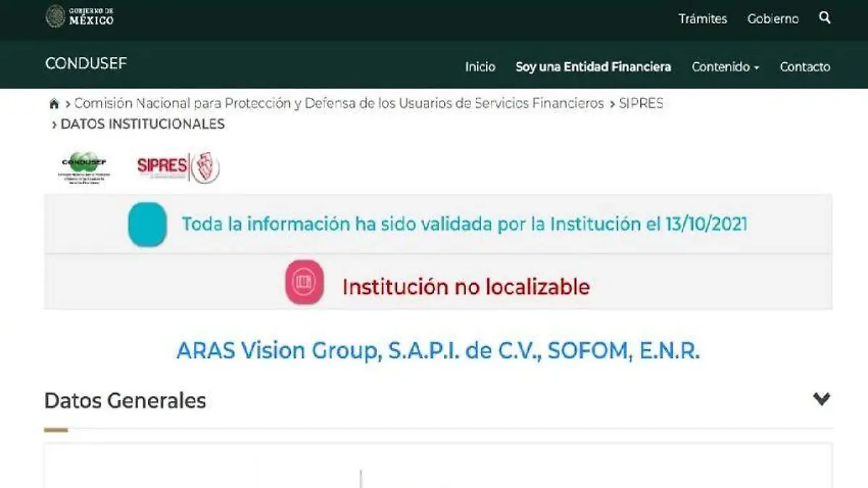Click the validation date message 13/10/2021
Viewport: 868px width, 488px height.
point(464,224)
